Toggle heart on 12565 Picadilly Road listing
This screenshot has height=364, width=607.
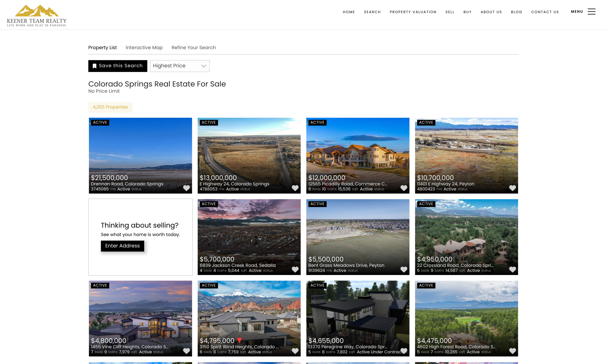click(404, 188)
